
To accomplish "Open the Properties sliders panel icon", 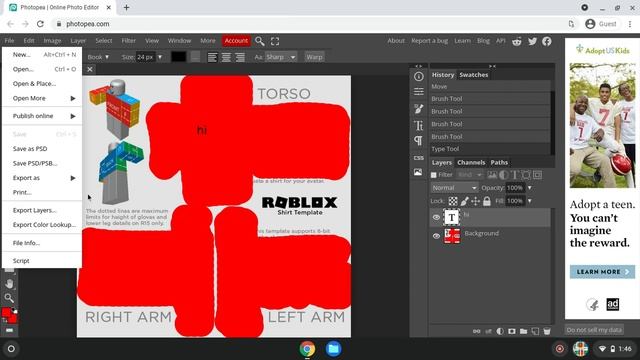I will coord(418,92).
